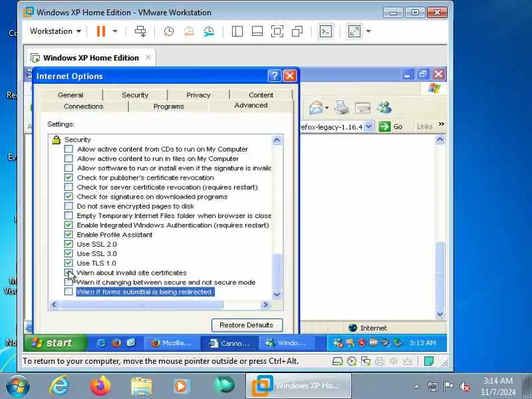This screenshot has width=532, height=399.
Task: Uncheck Use SSL 2.0
Action: pos(68,244)
